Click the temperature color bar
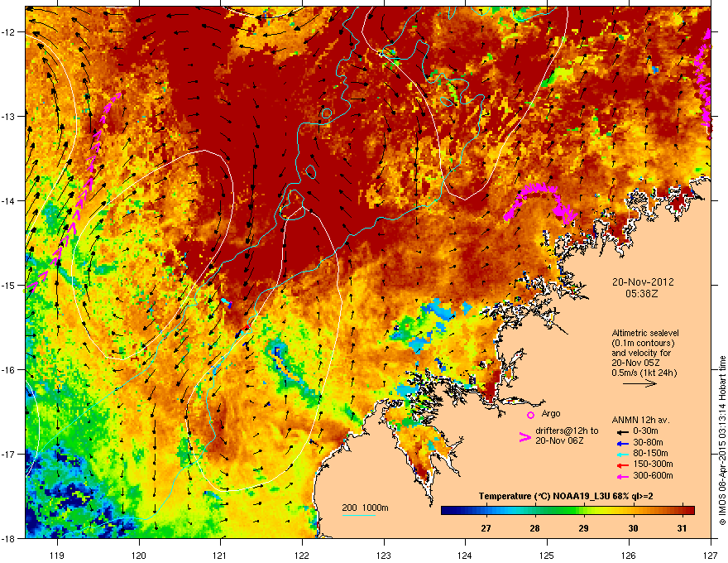The image size is (728, 563). click(568, 510)
